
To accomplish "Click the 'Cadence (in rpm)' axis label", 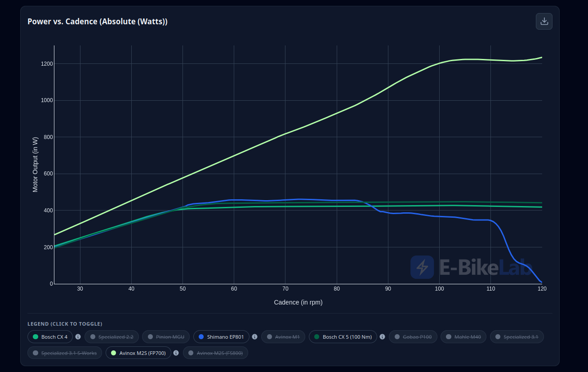I will (298, 302).
